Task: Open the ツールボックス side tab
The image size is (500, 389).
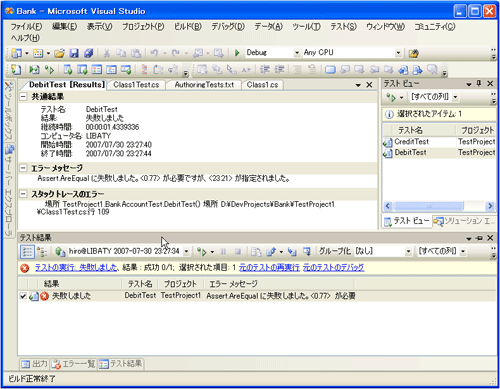Action: coord(9,112)
